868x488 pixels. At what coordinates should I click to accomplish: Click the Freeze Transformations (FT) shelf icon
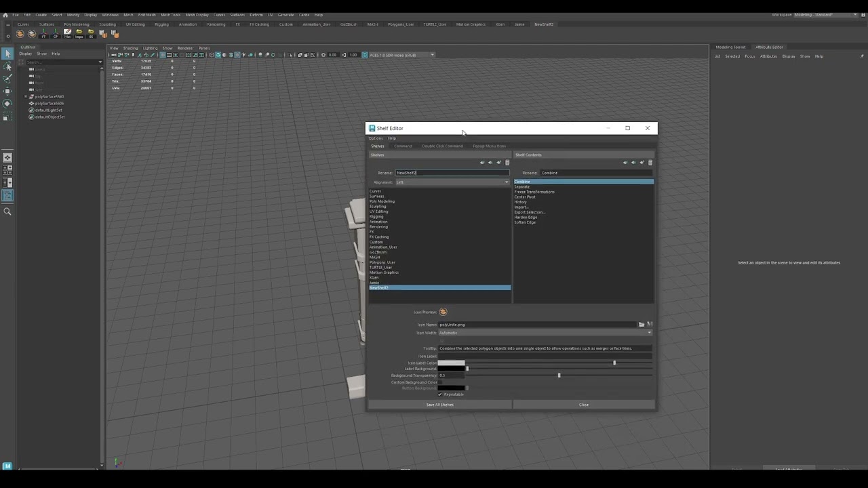[x=43, y=33]
